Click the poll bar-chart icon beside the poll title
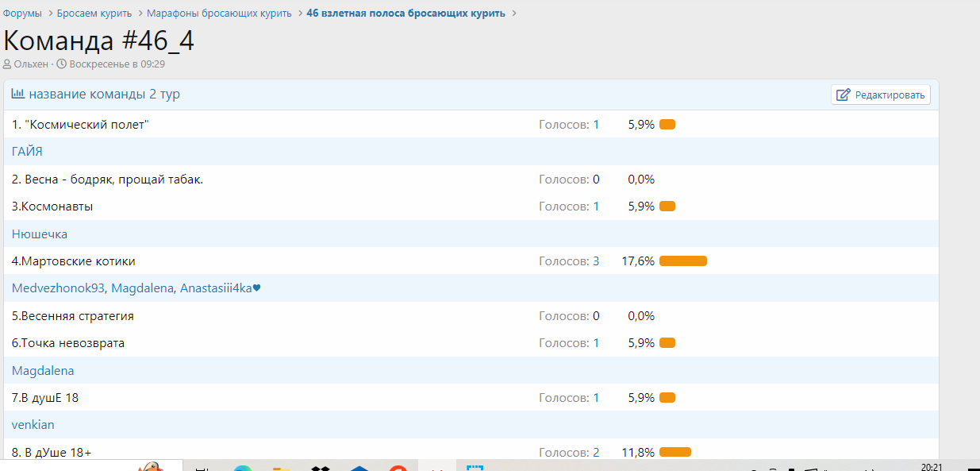The image size is (980, 471). tap(17, 94)
